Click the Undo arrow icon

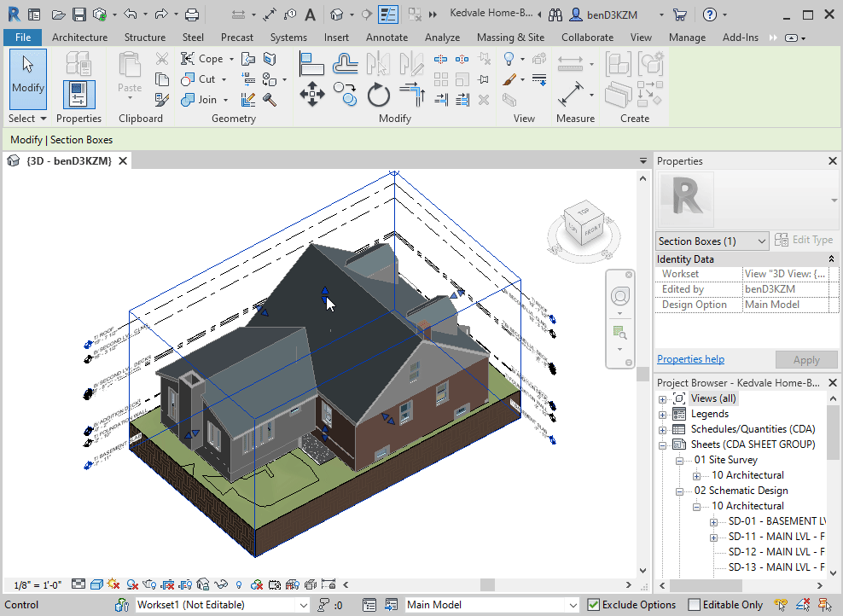tap(130, 14)
